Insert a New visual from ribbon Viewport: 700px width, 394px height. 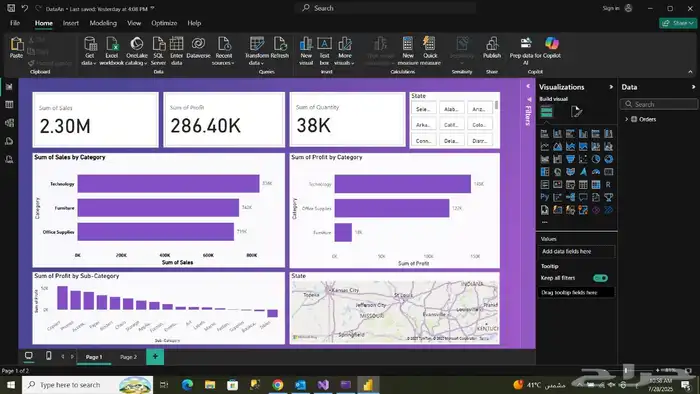click(306, 51)
